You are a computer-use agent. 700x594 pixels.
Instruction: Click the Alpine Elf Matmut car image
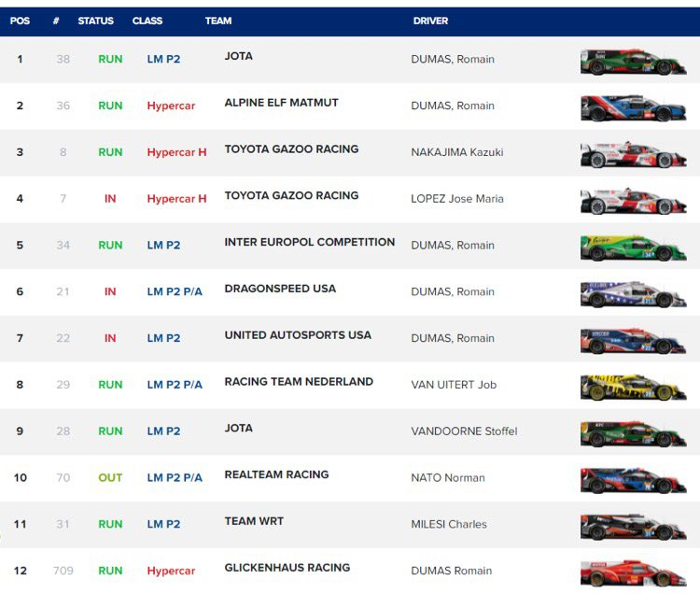click(633, 108)
